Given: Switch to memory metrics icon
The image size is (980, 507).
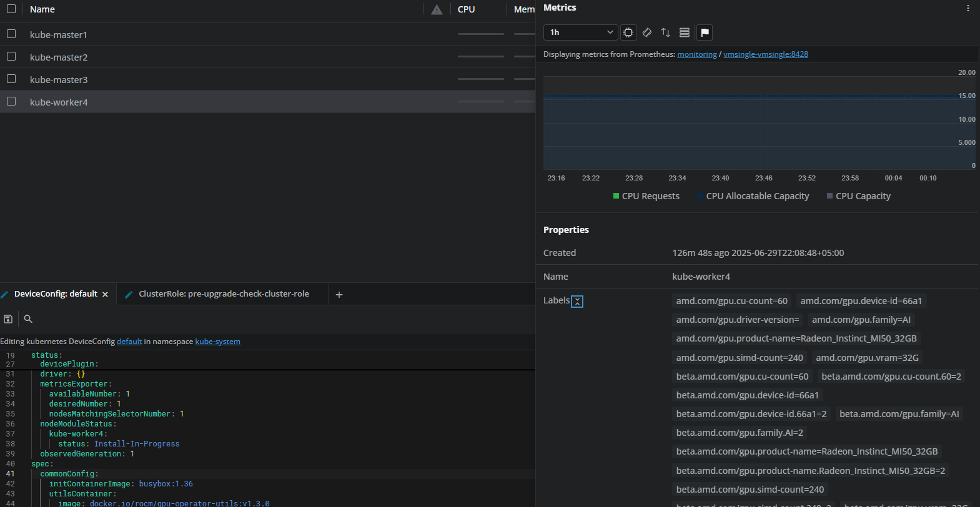Looking at the screenshot, I should click(x=647, y=32).
